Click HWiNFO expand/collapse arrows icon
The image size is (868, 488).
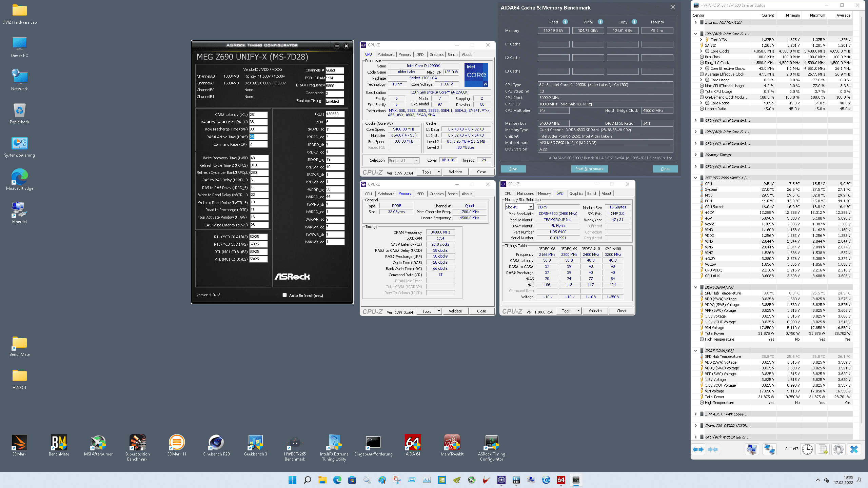pos(698,449)
